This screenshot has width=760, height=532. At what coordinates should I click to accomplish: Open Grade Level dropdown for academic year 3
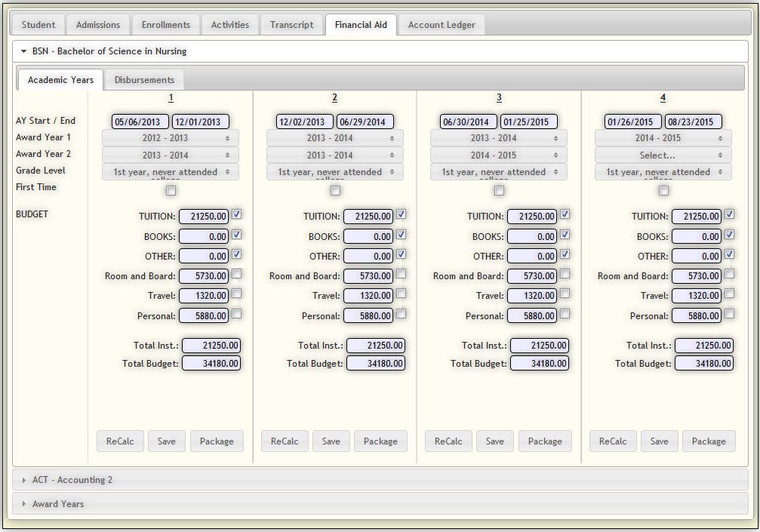[x=499, y=172]
